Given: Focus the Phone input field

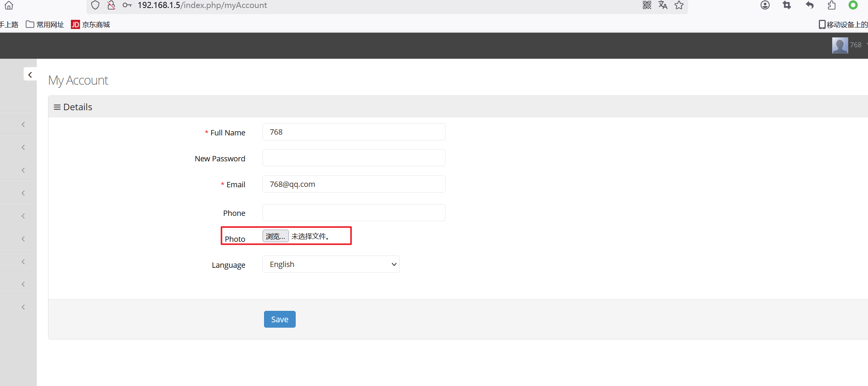Looking at the screenshot, I should click(x=354, y=213).
